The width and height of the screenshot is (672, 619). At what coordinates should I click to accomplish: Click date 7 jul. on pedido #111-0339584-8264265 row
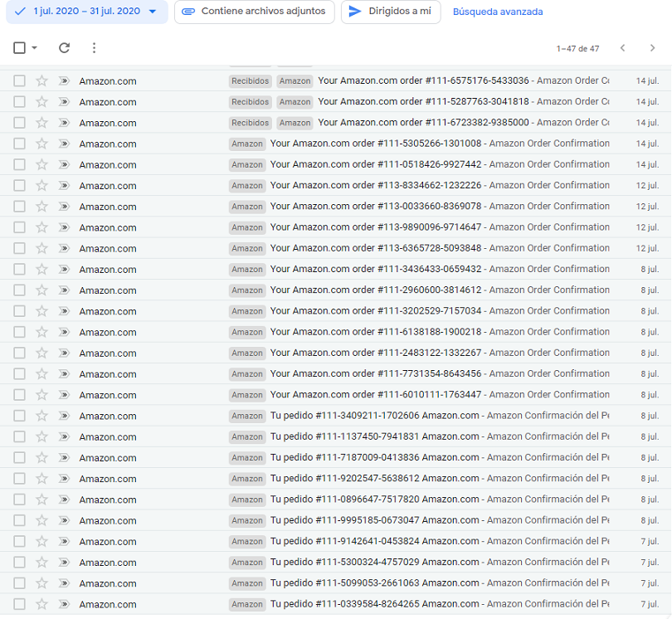(x=650, y=604)
